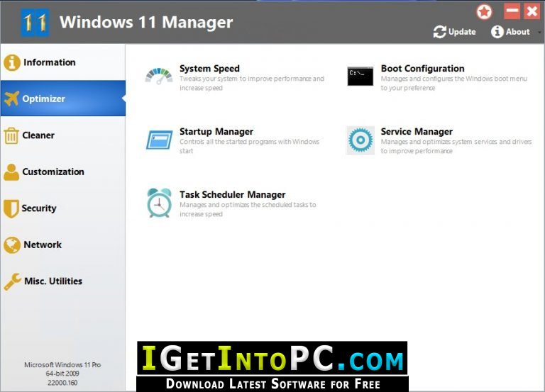
Task: Click the Boot Configuration console icon
Action: pyautogui.click(x=360, y=76)
